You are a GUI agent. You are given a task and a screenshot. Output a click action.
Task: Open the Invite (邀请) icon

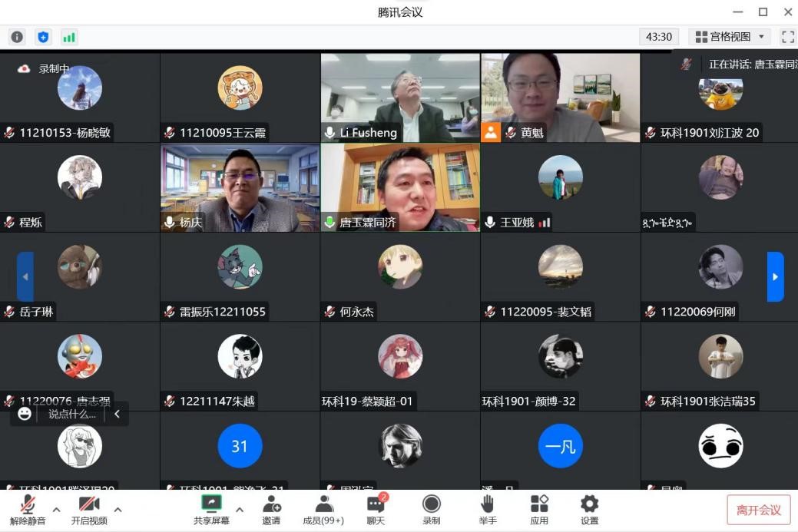271,510
